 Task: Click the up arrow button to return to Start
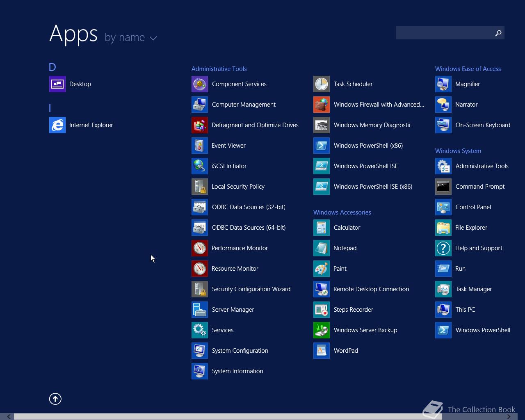pyautogui.click(x=55, y=399)
